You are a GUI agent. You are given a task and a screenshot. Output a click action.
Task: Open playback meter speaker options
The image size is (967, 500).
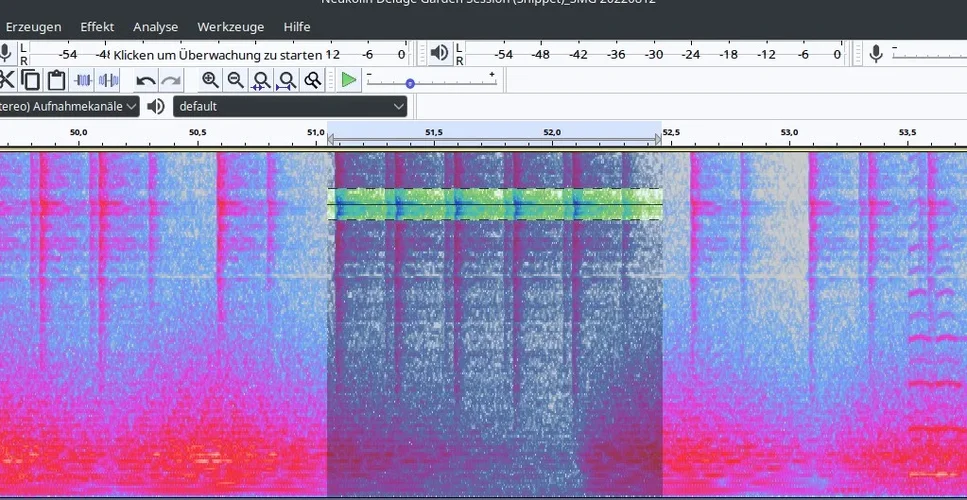(x=437, y=54)
